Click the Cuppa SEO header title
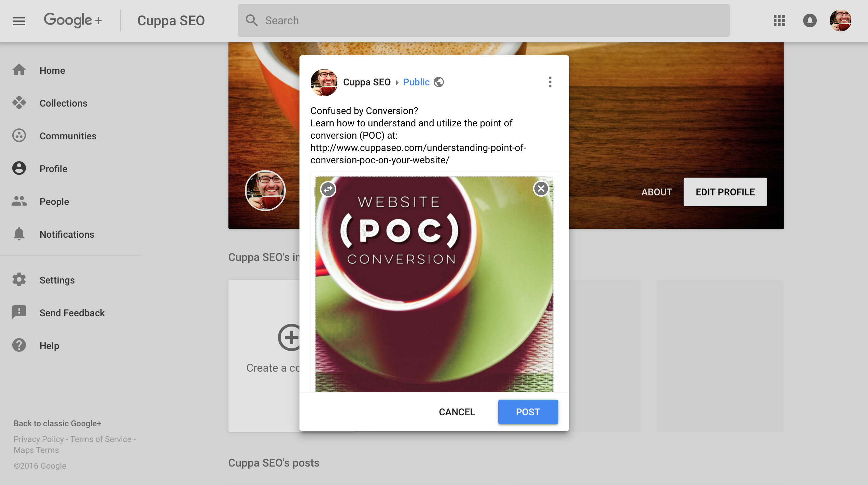The width and height of the screenshot is (868, 485). 171,20
